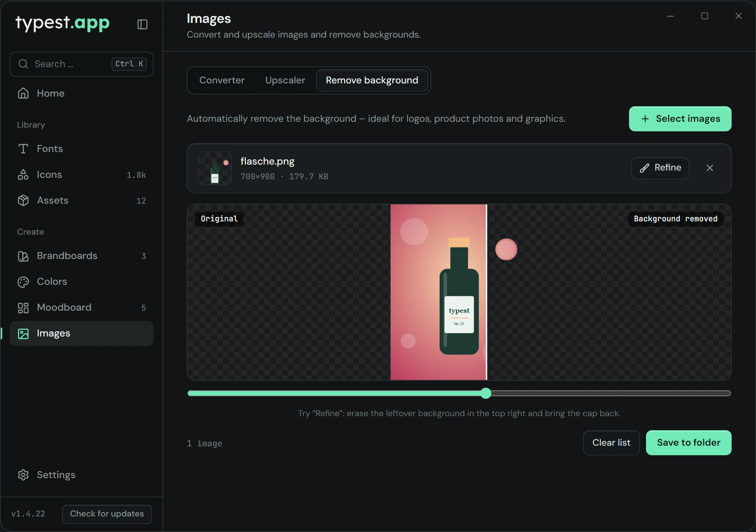This screenshot has width=756, height=532.
Task: Click the search magnifier icon
Action: pyautogui.click(x=23, y=64)
